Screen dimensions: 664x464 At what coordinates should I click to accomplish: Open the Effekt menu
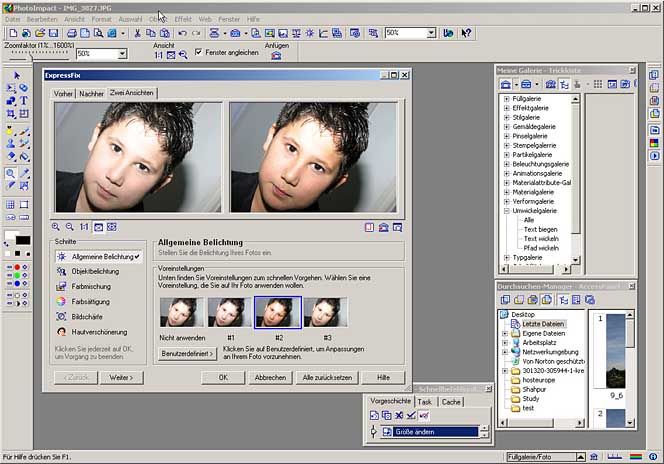click(x=183, y=19)
